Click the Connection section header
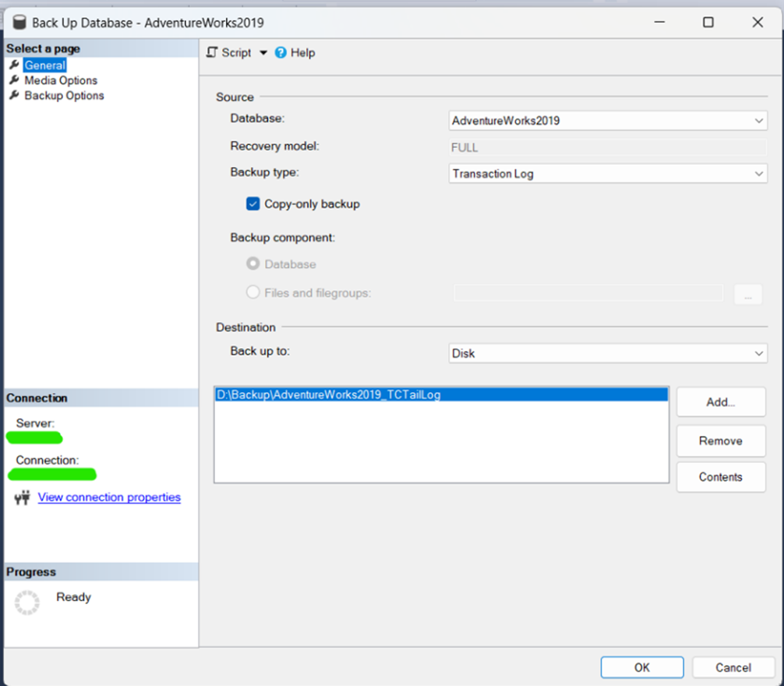This screenshot has width=784, height=686. click(x=101, y=398)
